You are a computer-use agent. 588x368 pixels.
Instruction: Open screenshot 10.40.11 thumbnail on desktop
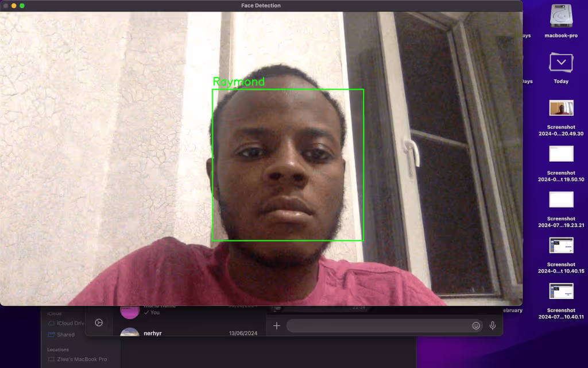(x=561, y=292)
